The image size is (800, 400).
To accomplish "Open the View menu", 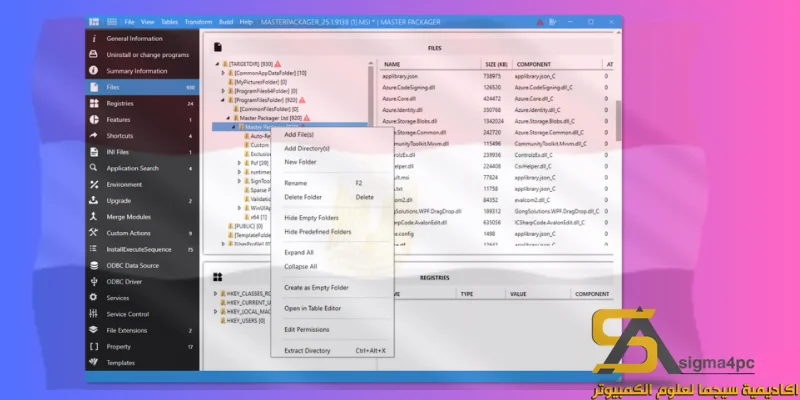I will (147, 22).
